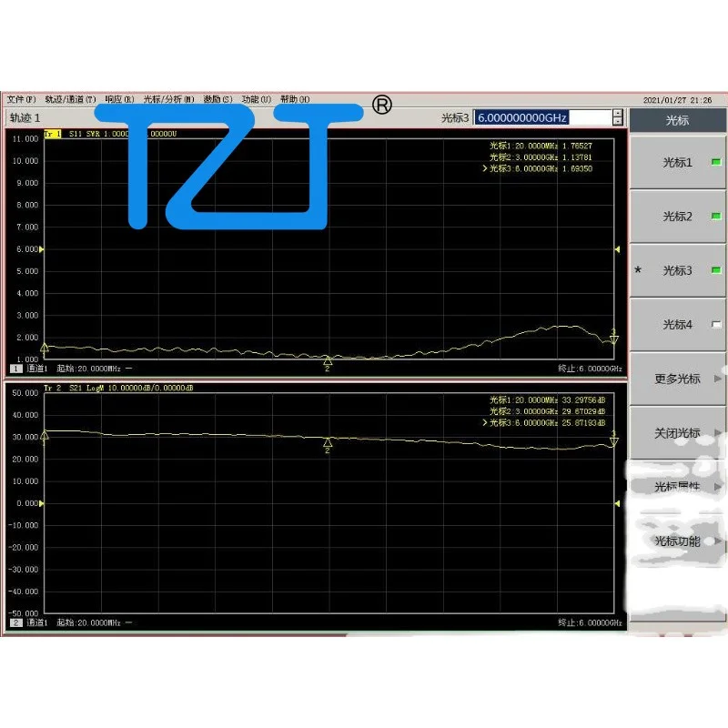Open the 帮助(H) menu
728x728 pixels.
(x=295, y=99)
